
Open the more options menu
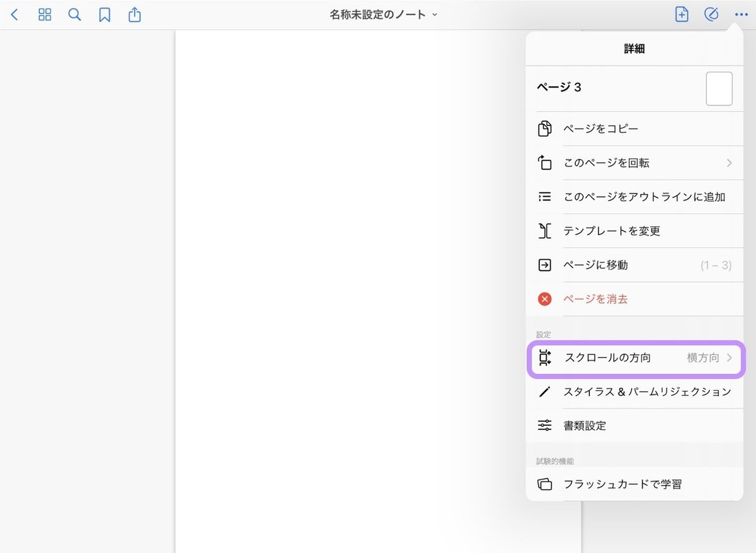point(741,14)
